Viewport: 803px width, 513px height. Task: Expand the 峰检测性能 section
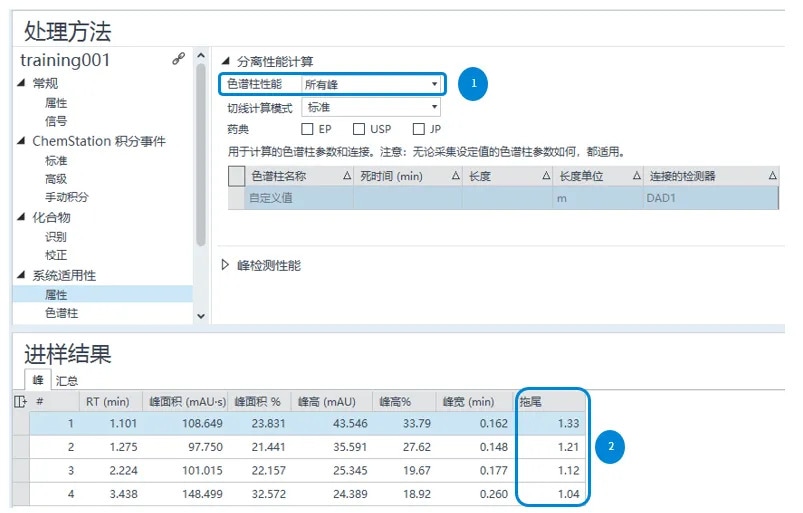point(225,265)
